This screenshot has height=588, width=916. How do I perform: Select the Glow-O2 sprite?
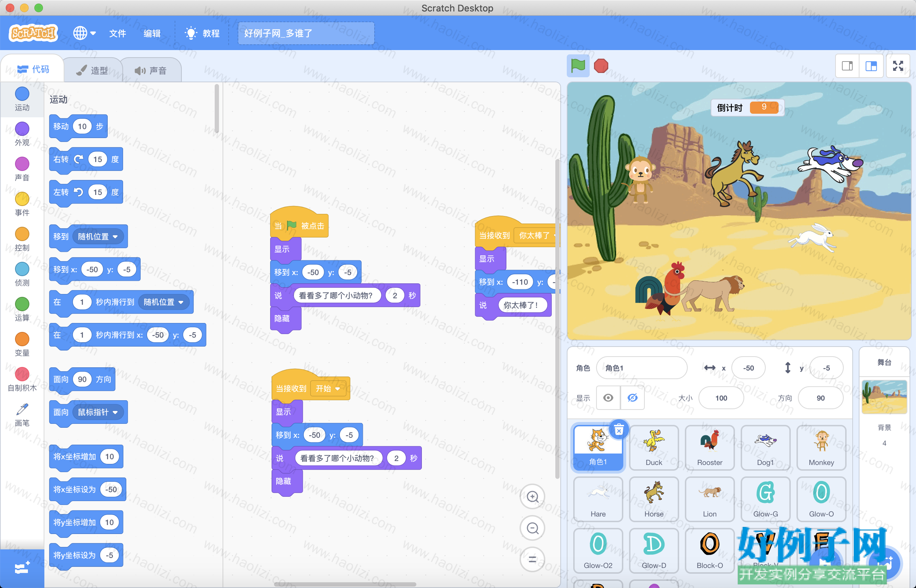(x=598, y=550)
